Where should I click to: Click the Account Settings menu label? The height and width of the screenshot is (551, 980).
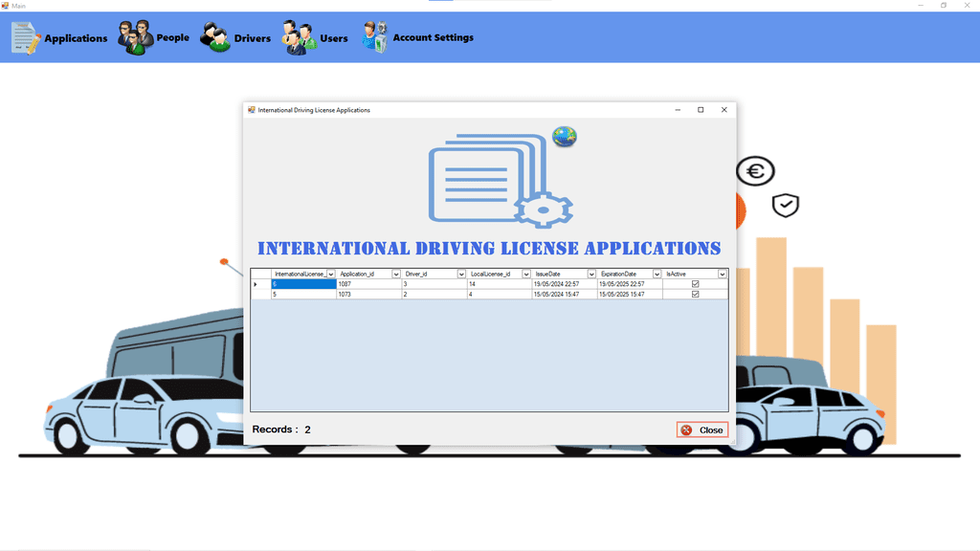point(433,37)
